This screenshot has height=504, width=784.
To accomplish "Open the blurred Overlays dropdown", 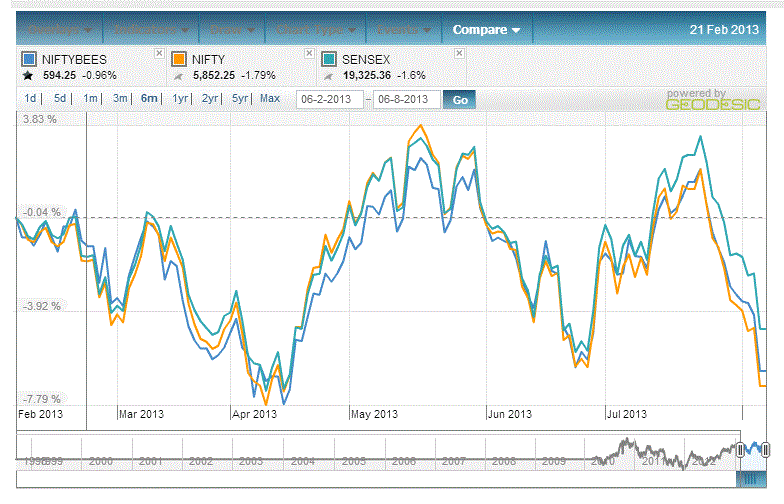I will click(60, 30).
